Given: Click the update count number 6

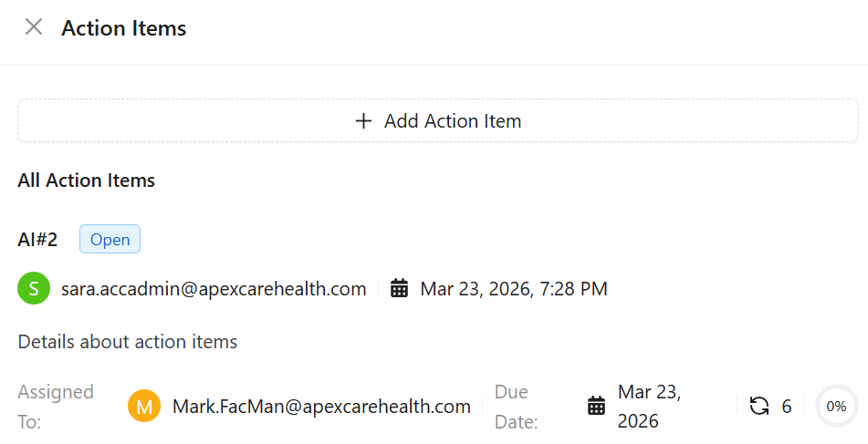Looking at the screenshot, I should pyautogui.click(x=787, y=407).
